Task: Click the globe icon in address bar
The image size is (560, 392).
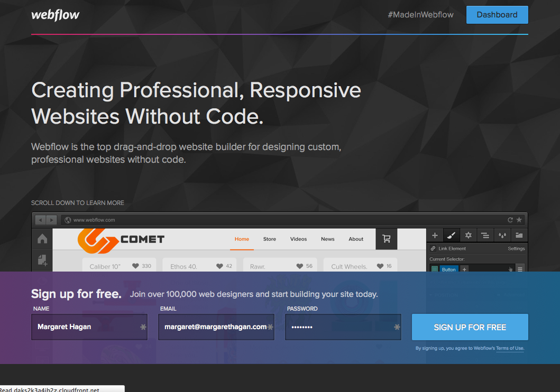Action: (68, 220)
